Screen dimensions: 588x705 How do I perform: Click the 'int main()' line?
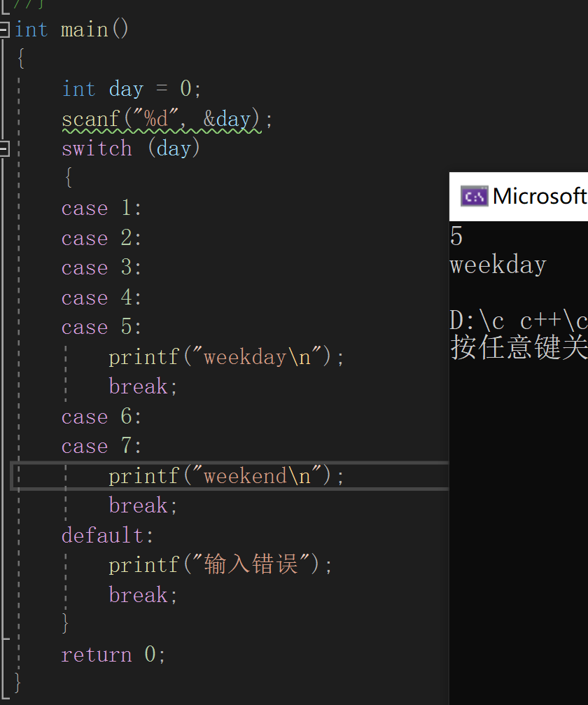(72, 29)
